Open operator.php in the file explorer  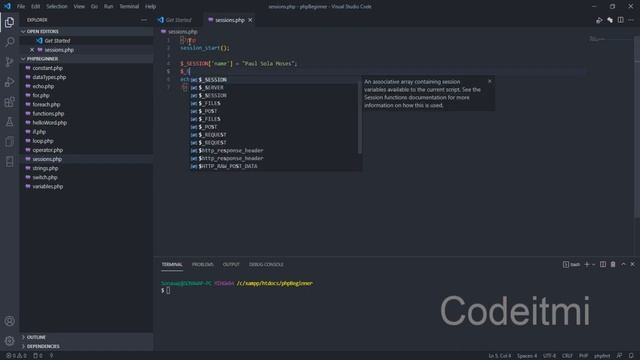(47, 150)
